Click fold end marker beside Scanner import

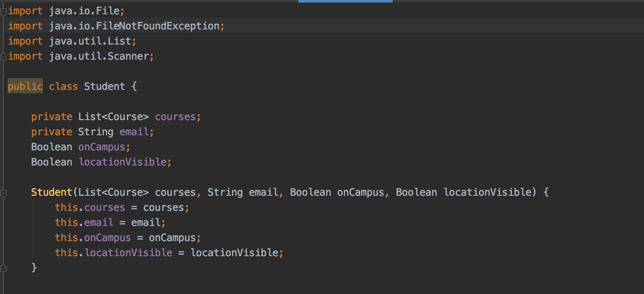click(x=3, y=55)
